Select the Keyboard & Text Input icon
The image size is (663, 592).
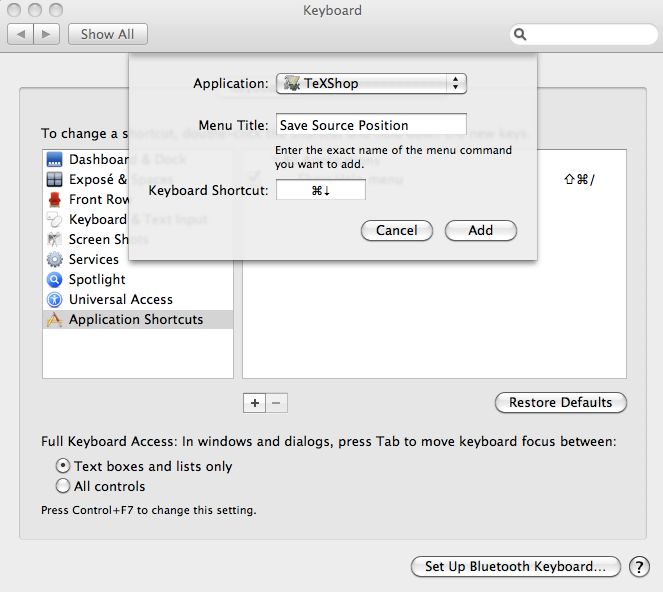click(54, 219)
